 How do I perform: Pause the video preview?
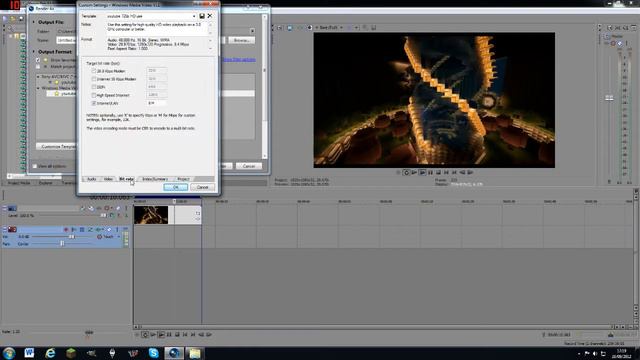click(430, 173)
